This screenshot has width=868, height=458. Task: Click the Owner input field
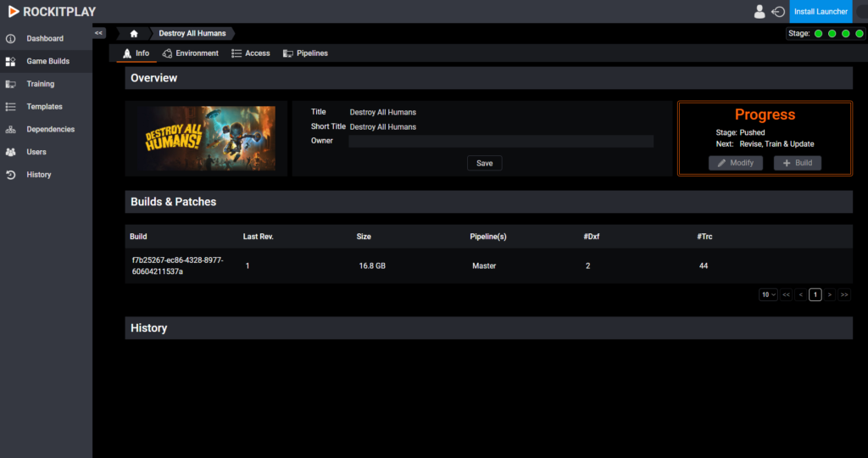pyautogui.click(x=501, y=142)
